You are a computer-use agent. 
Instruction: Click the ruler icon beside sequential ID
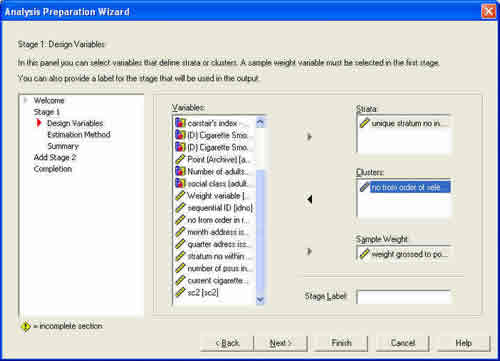point(180,208)
